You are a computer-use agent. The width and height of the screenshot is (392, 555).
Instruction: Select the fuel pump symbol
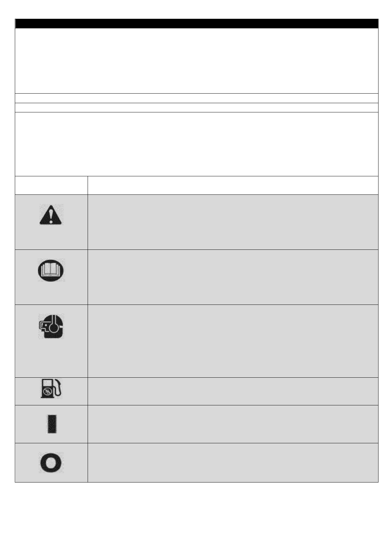tap(51, 389)
